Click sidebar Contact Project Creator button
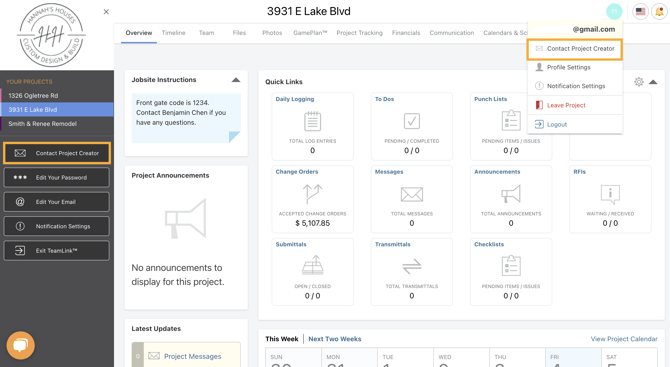 57,153
